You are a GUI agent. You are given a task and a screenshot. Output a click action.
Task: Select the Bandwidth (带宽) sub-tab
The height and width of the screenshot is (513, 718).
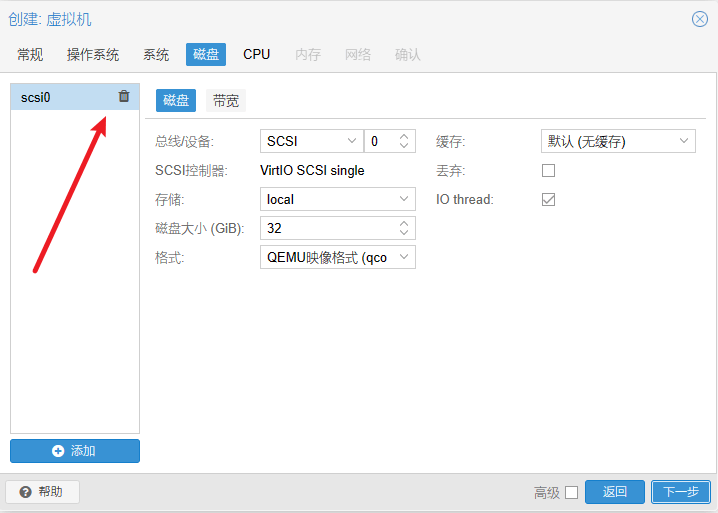226,100
